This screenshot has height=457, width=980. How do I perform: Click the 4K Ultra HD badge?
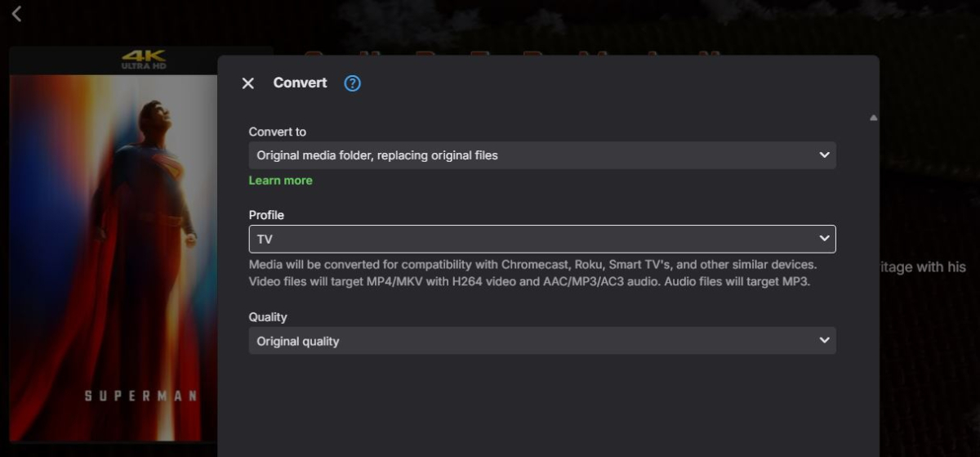tap(144, 60)
